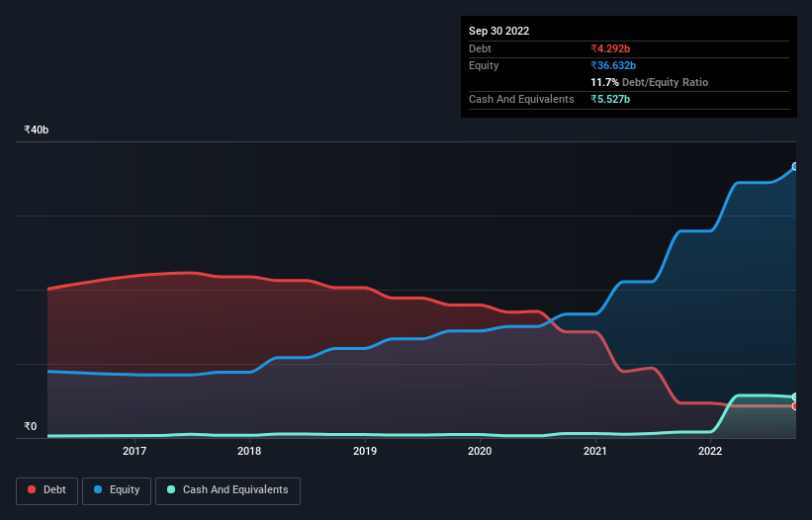Click the ₹0 y-axis label
The width and height of the screenshot is (812, 520).
tap(31, 426)
